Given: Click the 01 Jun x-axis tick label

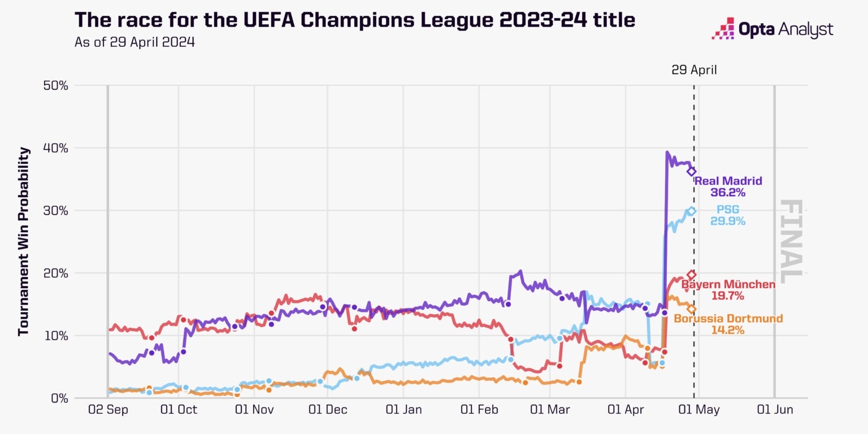Looking at the screenshot, I should click(775, 410).
